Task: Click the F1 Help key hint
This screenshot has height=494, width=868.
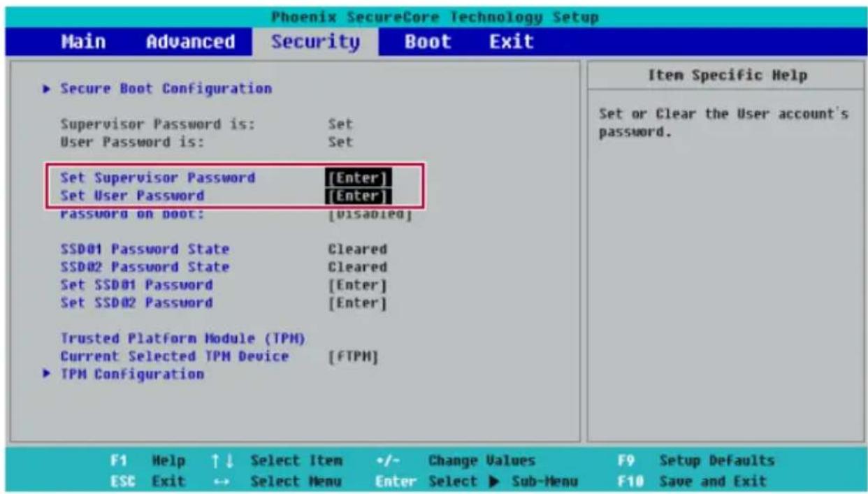Action: pos(147,460)
